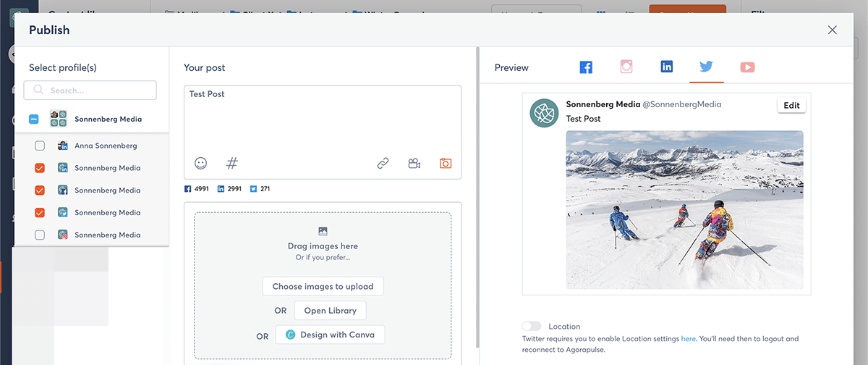
Task: Open the YouTube preview tab
Action: pyautogui.click(x=747, y=67)
